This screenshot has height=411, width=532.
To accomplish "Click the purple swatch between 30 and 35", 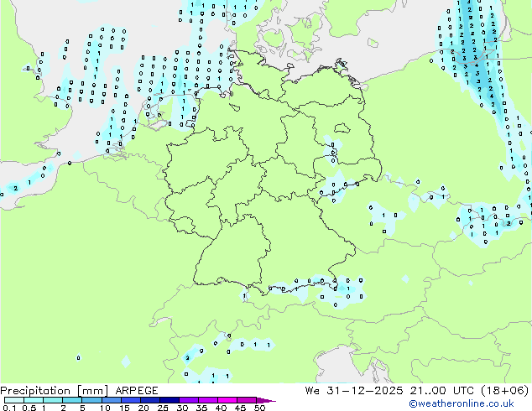I will [189, 400].
